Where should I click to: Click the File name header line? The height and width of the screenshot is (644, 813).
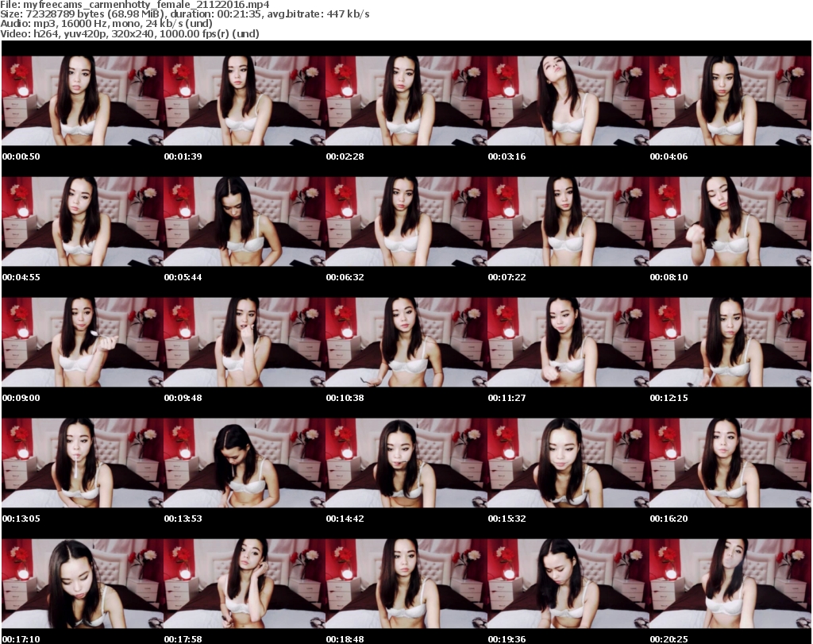(135, 5)
